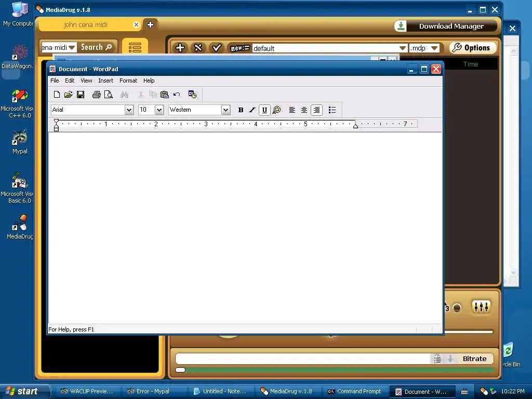Expand the font size dropdown
Screen dimensions: 532x399
click(x=159, y=110)
